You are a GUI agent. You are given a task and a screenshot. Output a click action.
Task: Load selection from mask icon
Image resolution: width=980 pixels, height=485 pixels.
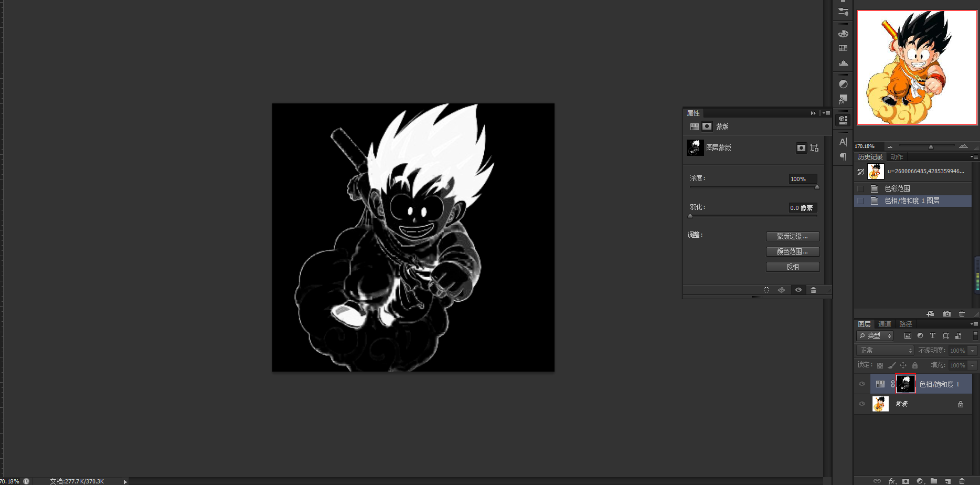coord(766,290)
